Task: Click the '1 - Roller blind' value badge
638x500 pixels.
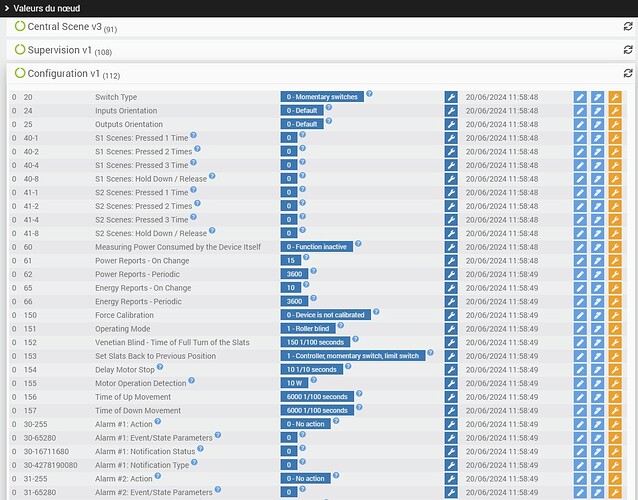Action: tap(308, 329)
